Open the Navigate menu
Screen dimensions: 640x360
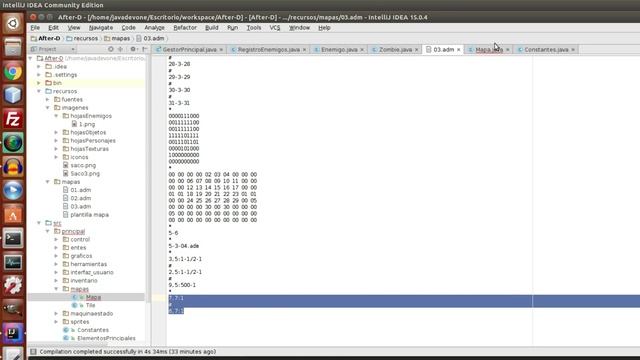pos(101,28)
